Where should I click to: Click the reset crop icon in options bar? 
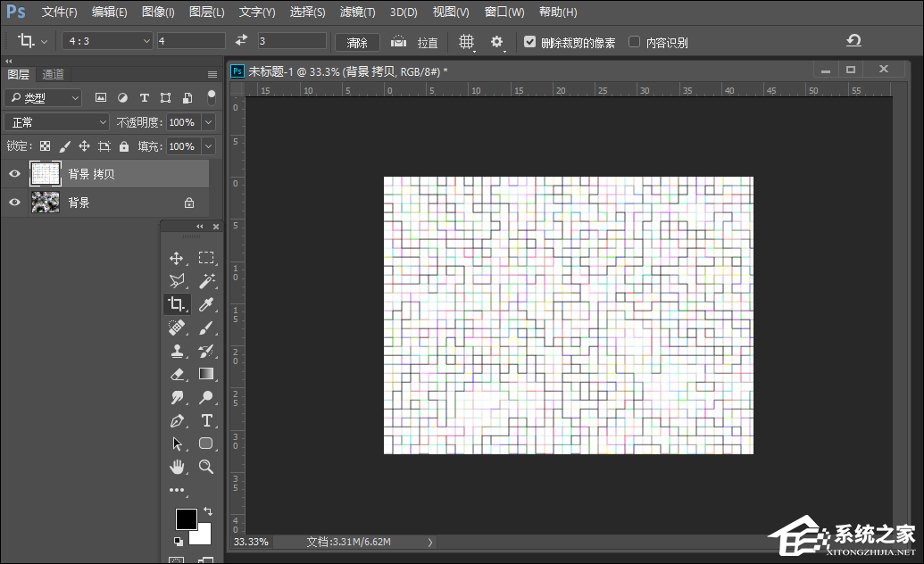pos(853,41)
